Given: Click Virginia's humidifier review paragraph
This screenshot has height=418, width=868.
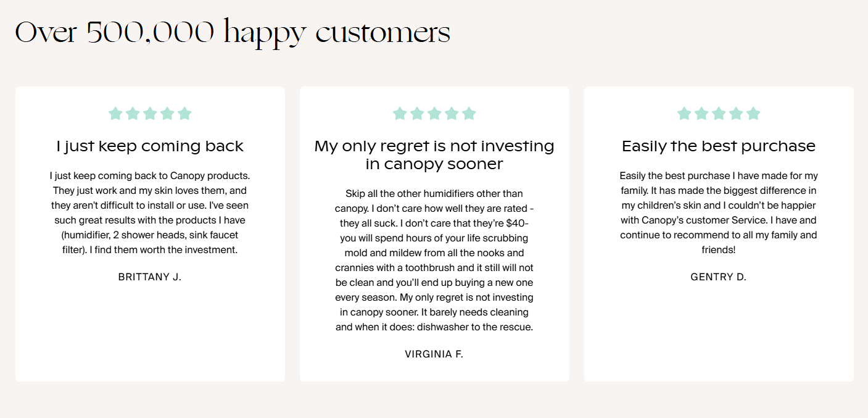Looking at the screenshot, I should point(434,260).
